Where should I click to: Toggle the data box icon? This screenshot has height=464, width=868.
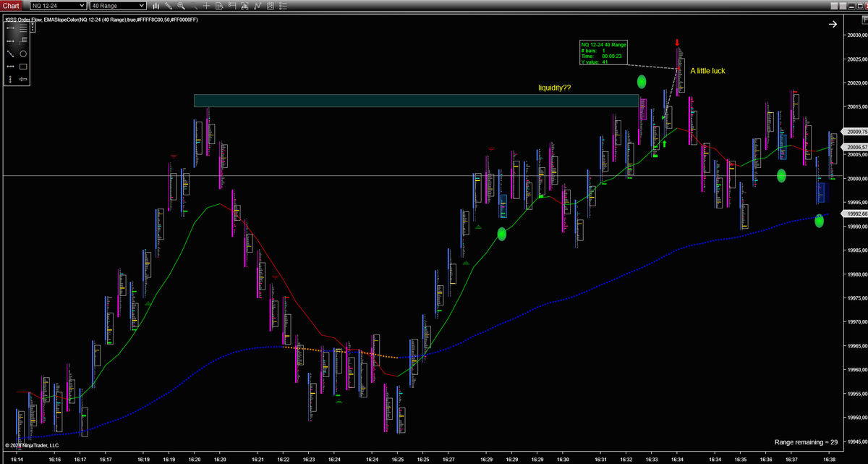click(219, 6)
